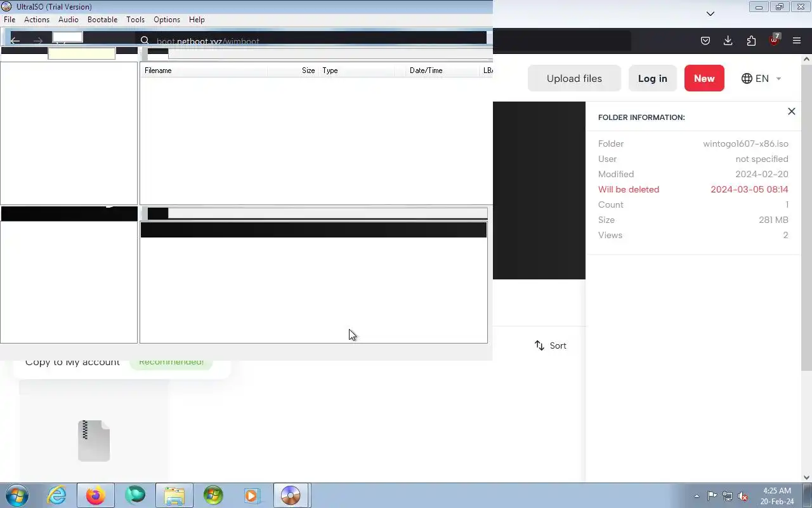Click the 281 MB size value
Screen dimensions: 812x508
coord(773,220)
